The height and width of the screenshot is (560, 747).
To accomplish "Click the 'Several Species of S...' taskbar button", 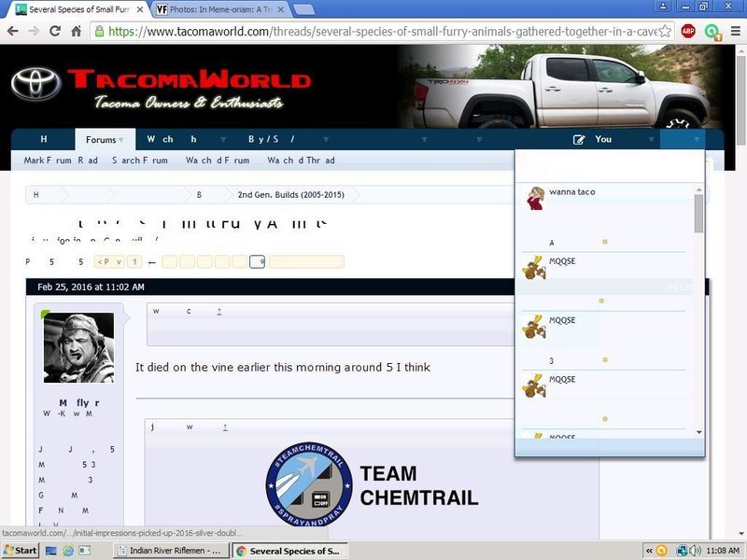I will (x=290, y=551).
